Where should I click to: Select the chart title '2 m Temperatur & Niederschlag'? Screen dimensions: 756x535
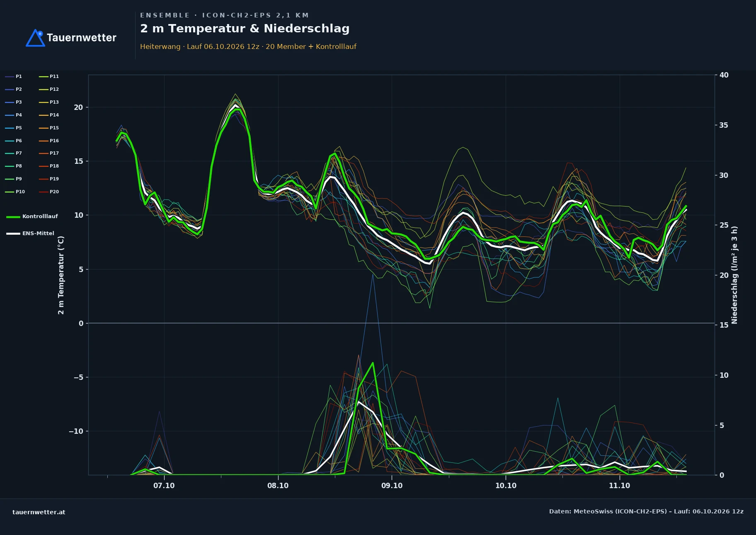click(245, 29)
